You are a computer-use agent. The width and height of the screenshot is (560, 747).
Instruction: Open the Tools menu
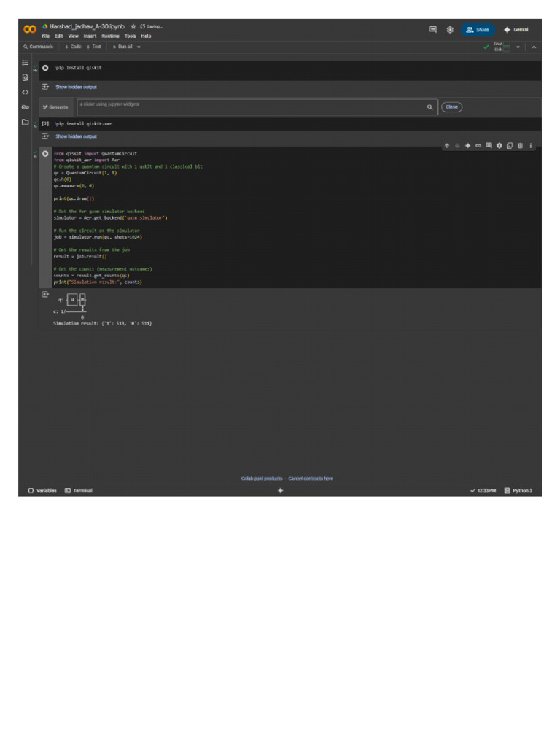point(130,36)
